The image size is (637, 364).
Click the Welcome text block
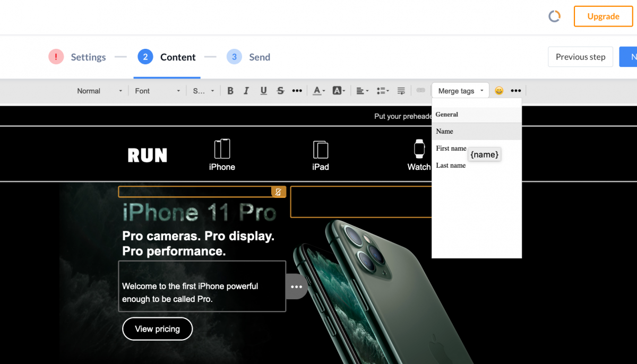[x=202, y=287]
